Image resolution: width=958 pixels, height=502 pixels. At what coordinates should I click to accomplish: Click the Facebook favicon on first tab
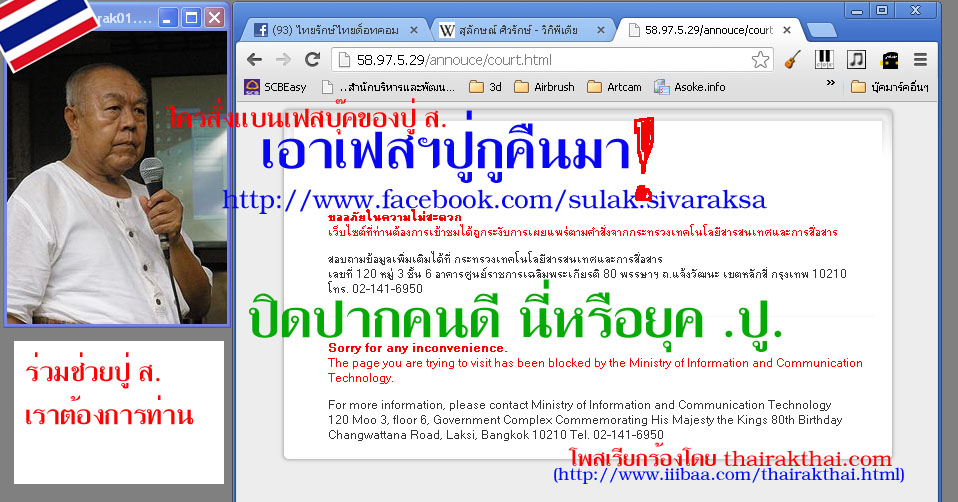pos(261,30)
